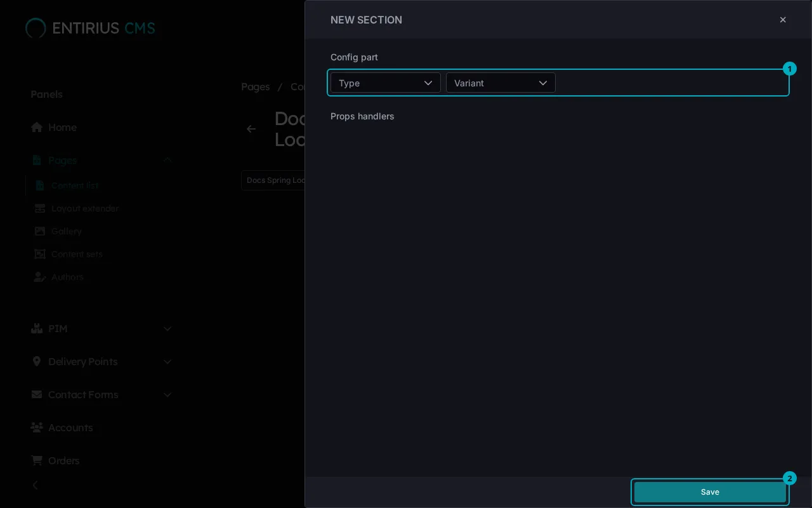Open the Gallery item

click(67, 231)
